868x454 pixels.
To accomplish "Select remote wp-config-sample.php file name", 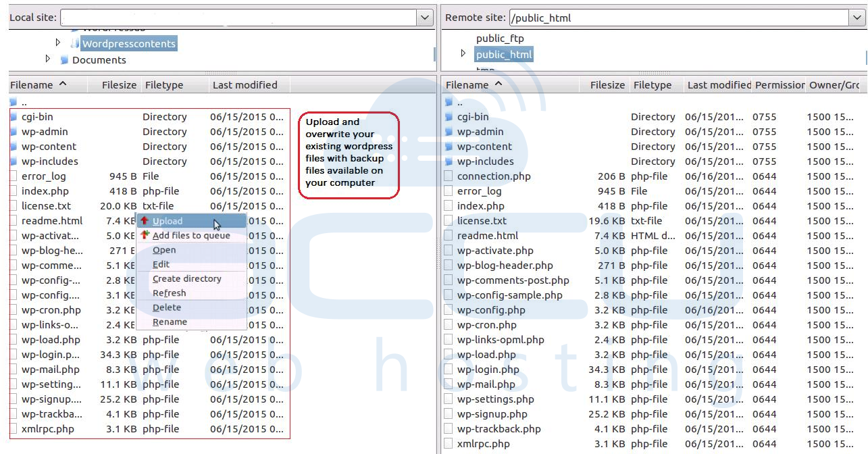I will pos(510,295).
